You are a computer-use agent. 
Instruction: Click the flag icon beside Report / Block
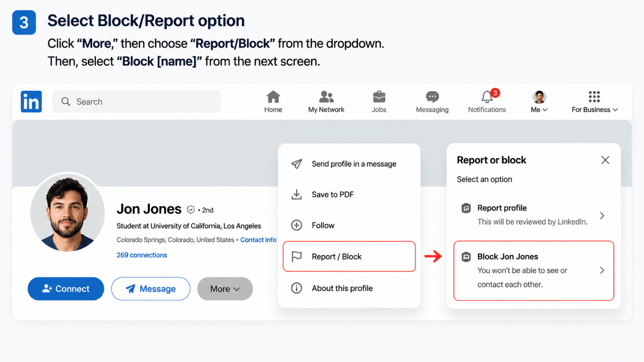[x=297, y=257]
